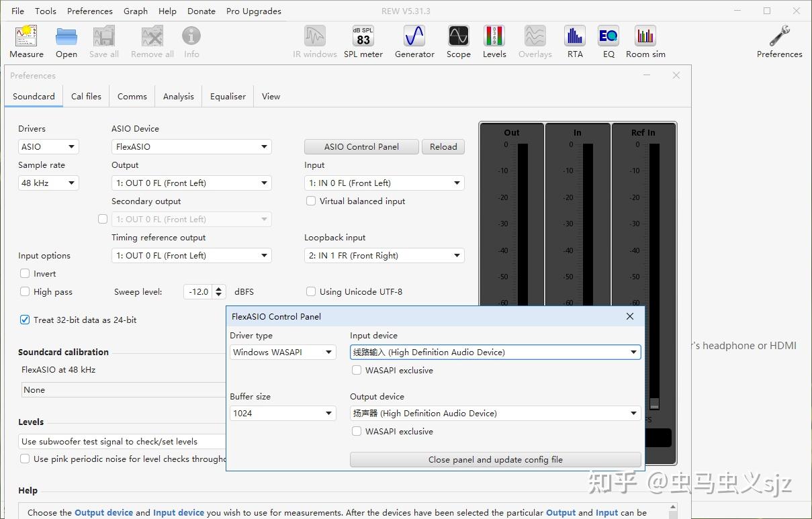812x519 pixels.
Task: Launch the signal Generator
Action: (x=414, y=42)
